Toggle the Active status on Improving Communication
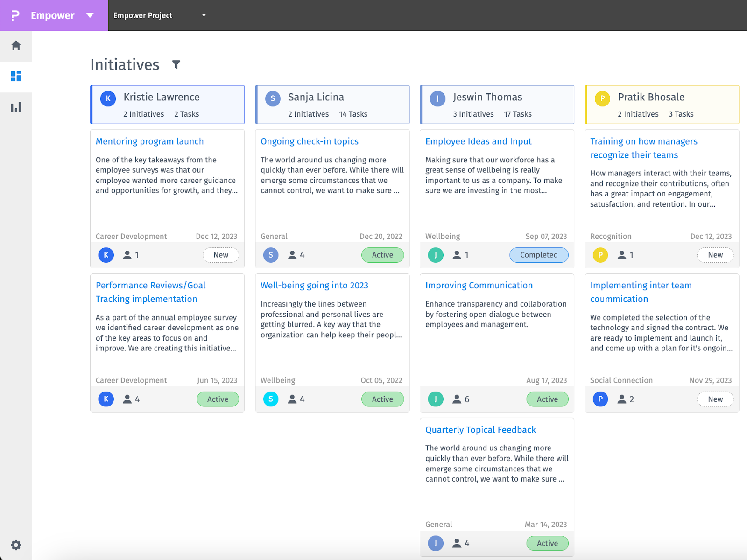The height and width of the screenshot is (560, 747). pyautogui.click(x=547, y=399)
